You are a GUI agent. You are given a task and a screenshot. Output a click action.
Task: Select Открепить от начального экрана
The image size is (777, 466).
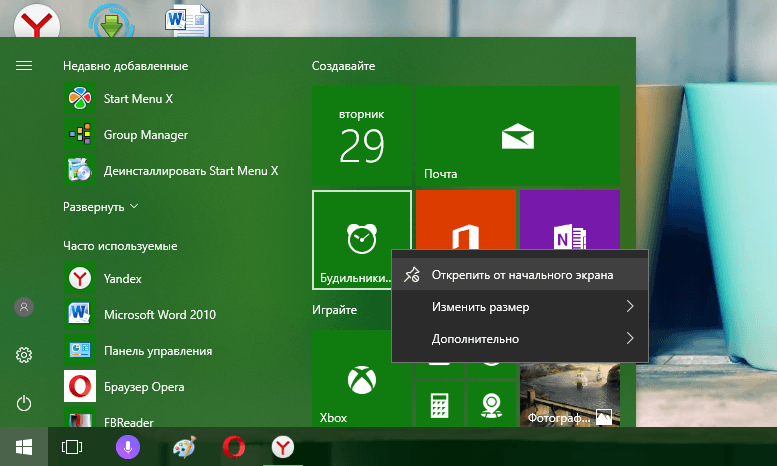click(x=518, y=274)
